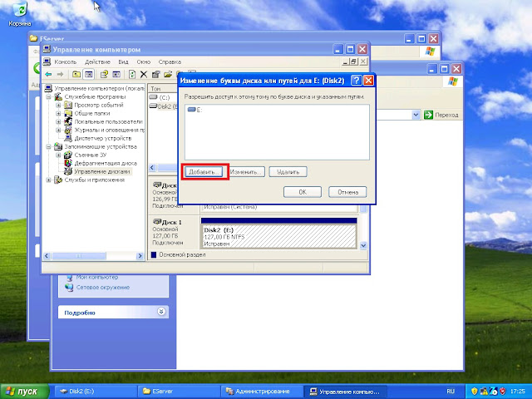
Task: Click the Up one level folder icon
Action: [x=76, y=74]
